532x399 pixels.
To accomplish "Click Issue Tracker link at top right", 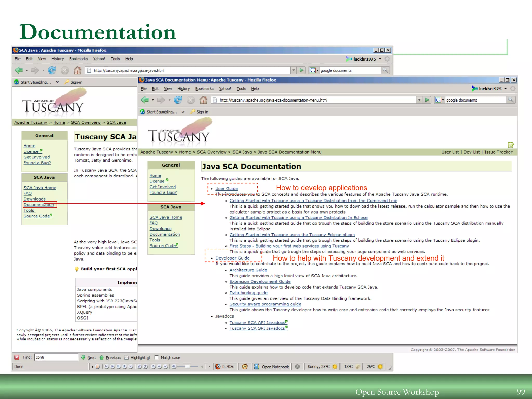I will tap(498, 152).
